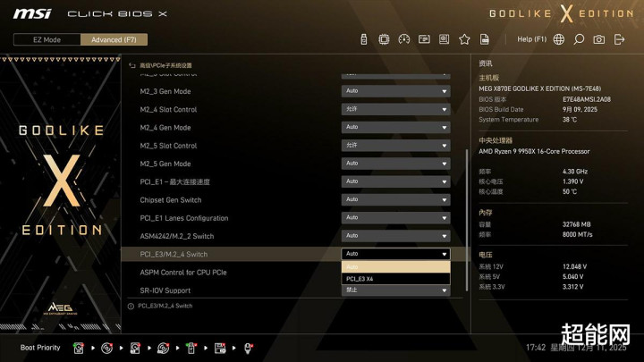The height and width of the screenshot is (362, 644).
Task: Open the M2_5 Slot Control dropdown
Action: pyautogui.click(x=395, y=146)
